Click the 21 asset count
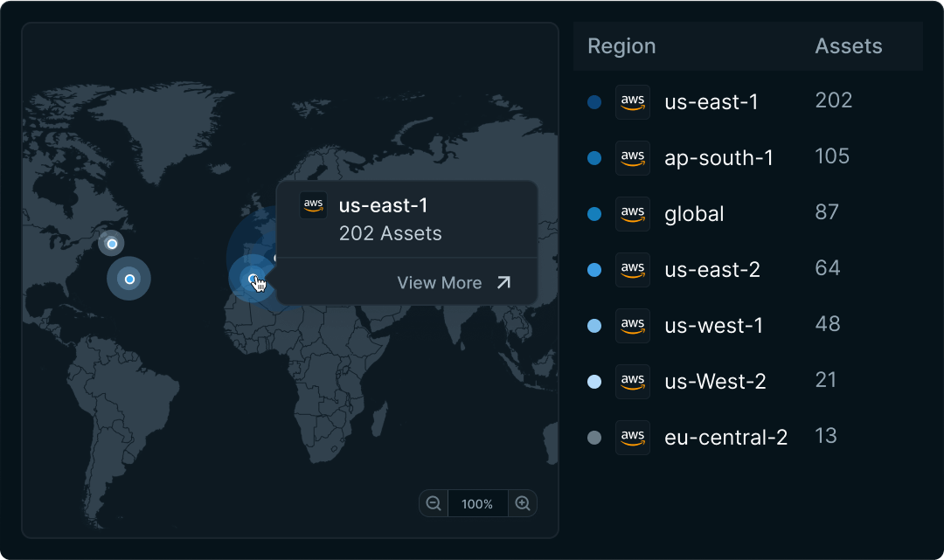Viewport: 944px width, 560px height. click(x=825, y=380)
